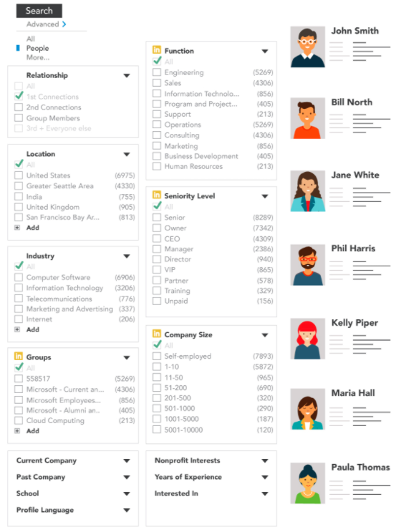Select the People search category
The image size is (416, 532).
[x=38, y=48]
